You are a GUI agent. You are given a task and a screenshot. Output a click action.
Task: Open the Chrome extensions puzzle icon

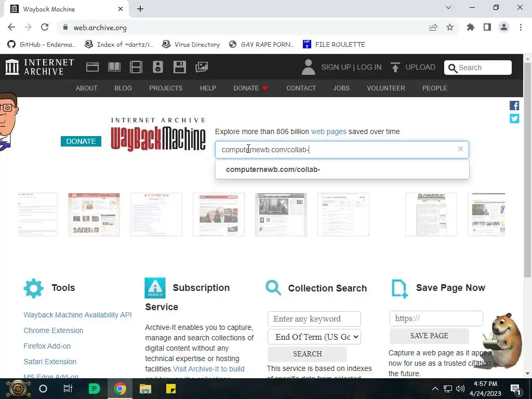coord(471,27)
